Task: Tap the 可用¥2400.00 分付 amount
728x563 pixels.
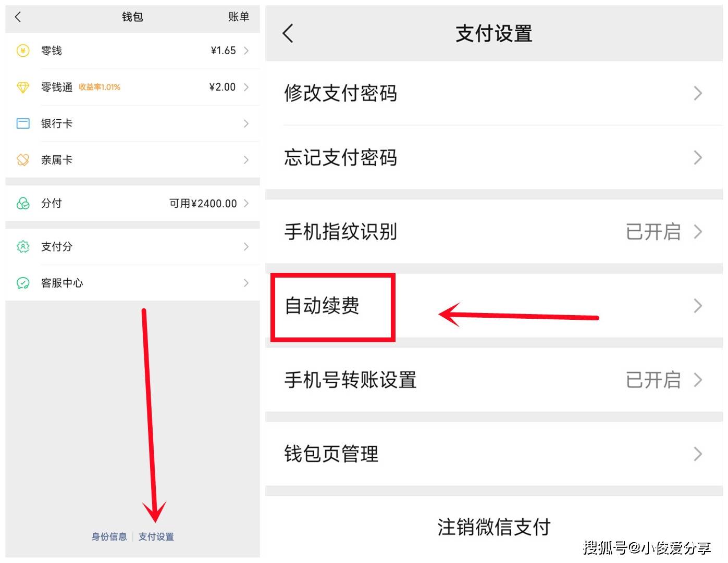Action: [203, 204]
